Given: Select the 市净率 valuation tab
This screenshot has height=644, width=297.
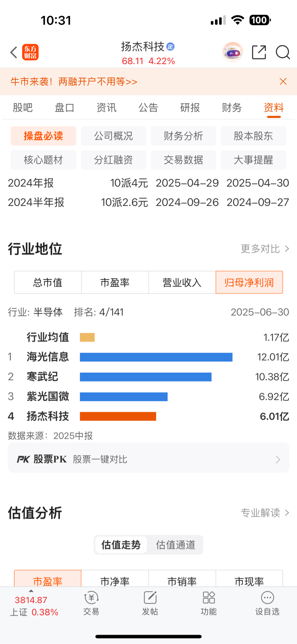Looking at the screenshot, I should 115,579.
